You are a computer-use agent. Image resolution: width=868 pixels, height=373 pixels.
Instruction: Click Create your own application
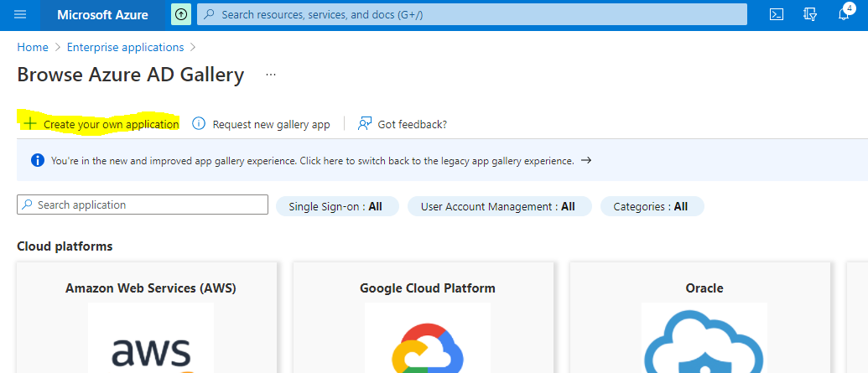pos(112,125)
